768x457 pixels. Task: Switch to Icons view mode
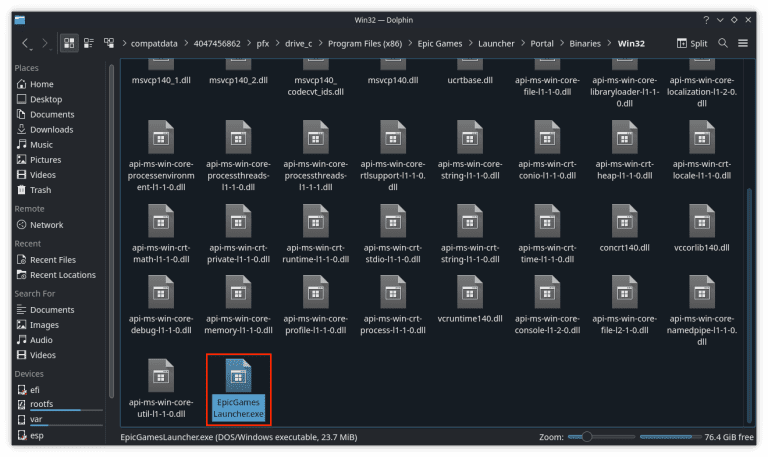(x=69, y=43)
